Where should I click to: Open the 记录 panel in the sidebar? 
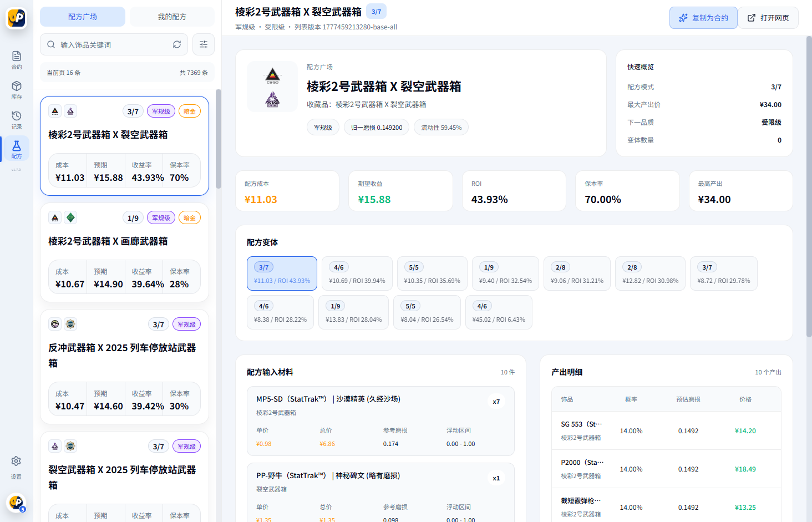(x=16, y=119)
